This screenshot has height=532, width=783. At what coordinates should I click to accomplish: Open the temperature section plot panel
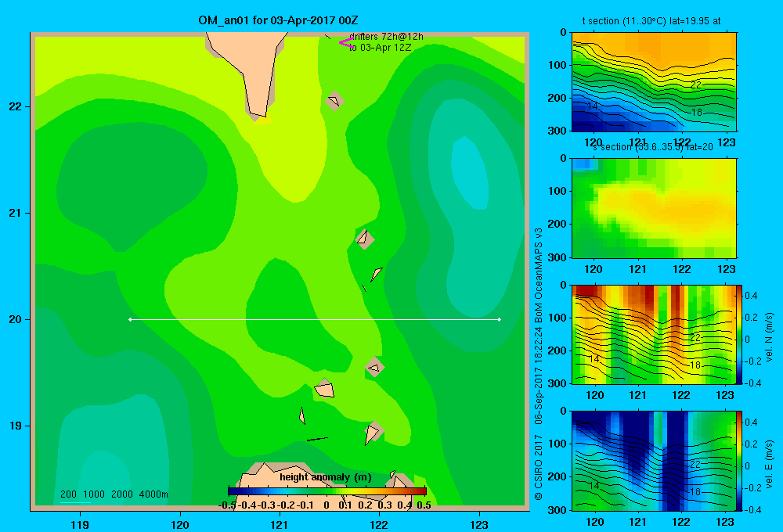point(654,82)
